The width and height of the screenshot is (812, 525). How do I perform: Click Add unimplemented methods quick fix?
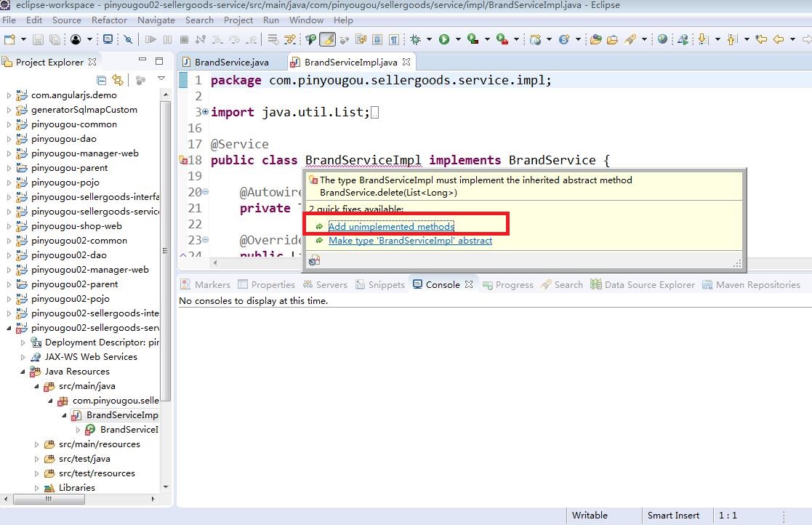pos(391,226)
